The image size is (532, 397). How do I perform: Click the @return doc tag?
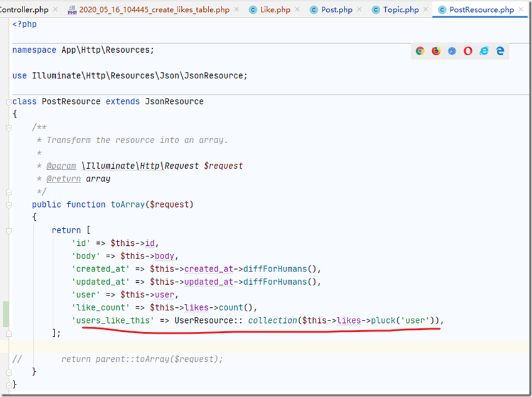pyautogui.click(x=63, y=179)
